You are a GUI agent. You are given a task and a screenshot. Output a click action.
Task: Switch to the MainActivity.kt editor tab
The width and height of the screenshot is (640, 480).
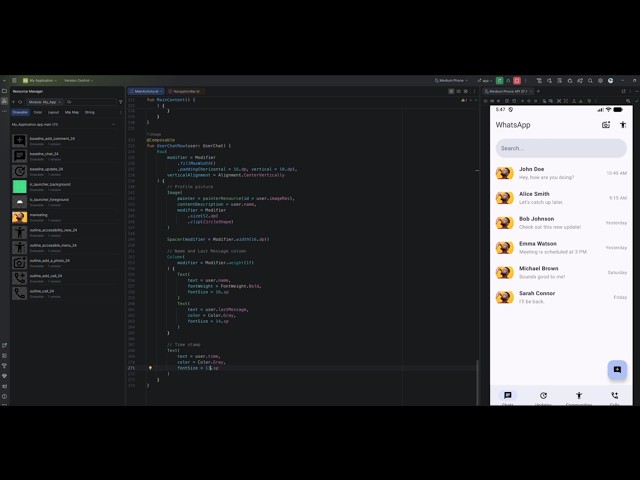tap(146, 91)
